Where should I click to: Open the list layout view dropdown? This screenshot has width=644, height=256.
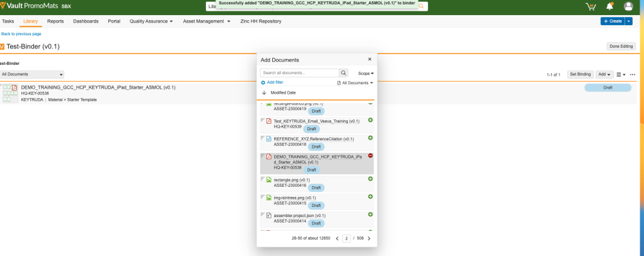coord(621,74)
